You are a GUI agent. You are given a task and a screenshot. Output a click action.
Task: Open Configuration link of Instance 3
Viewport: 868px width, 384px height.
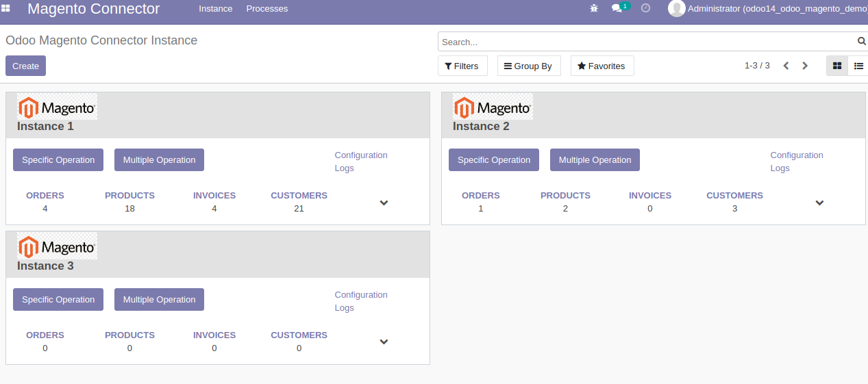[361, 294]
